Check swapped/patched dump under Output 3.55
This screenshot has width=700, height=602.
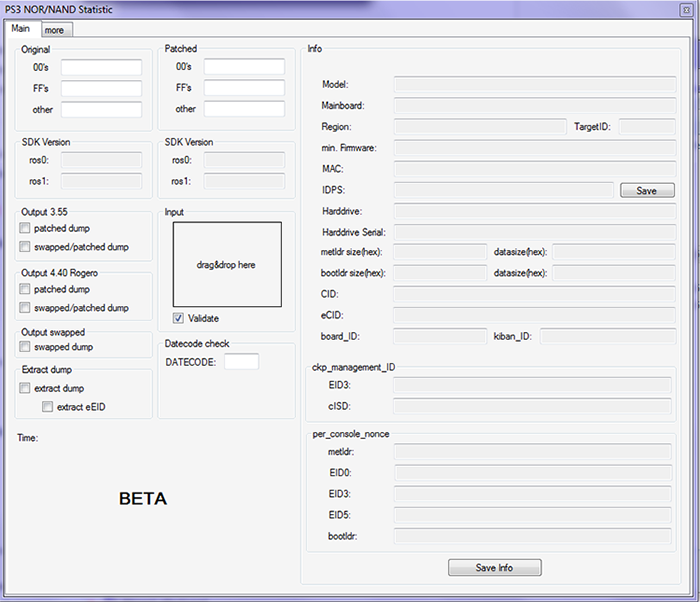point(25,247)
